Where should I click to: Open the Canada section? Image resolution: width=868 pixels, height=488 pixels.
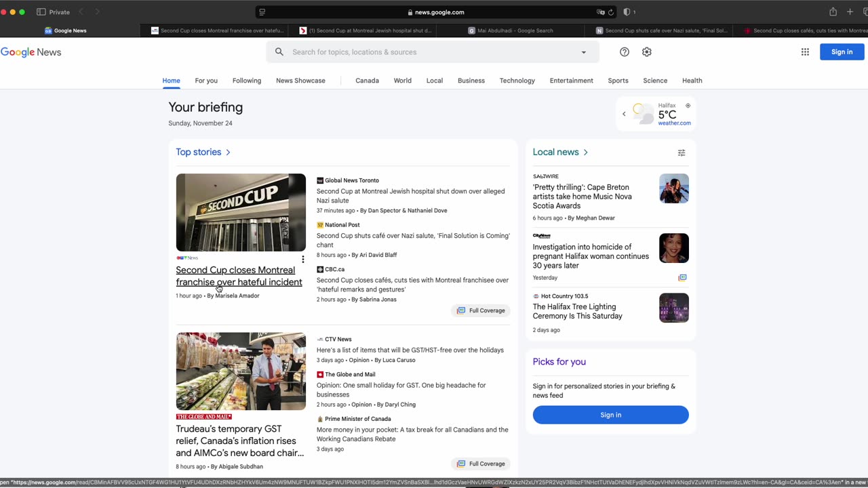367,81
